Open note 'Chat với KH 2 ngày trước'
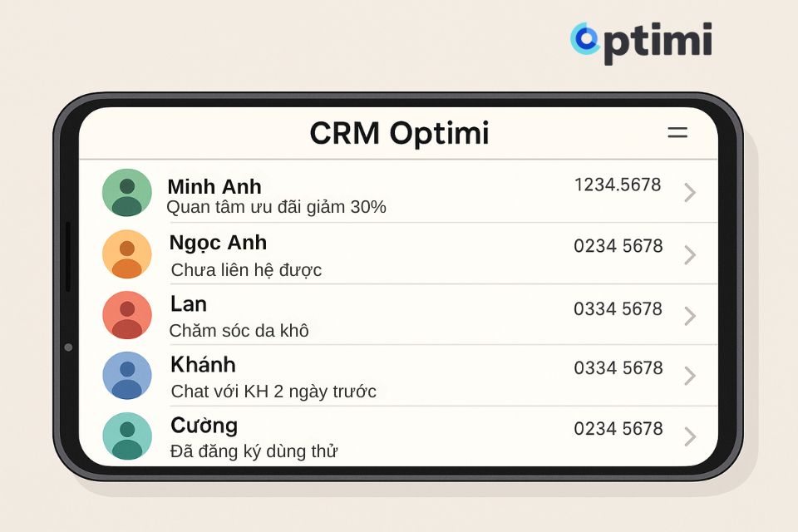This screenshot has width=798, height=532. click(x=273, y=392)
